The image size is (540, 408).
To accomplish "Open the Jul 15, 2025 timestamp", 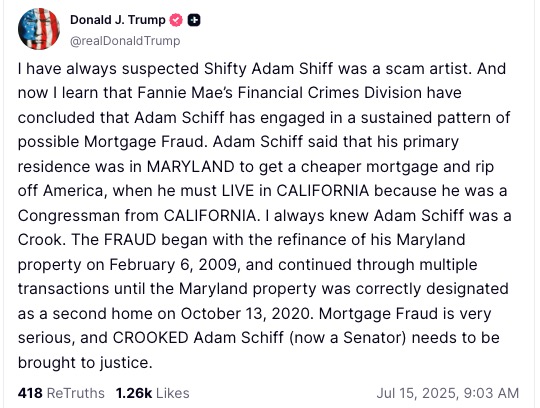I will (x=448, y=393).
